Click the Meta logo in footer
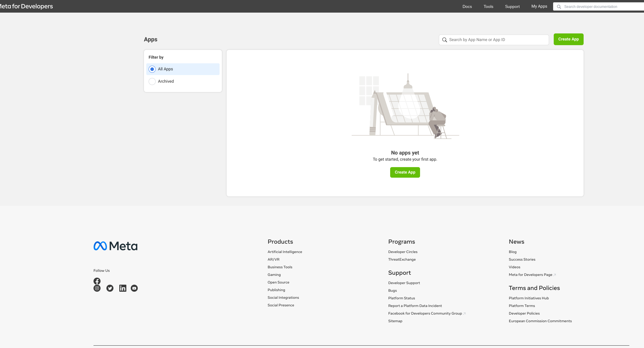The width and height of the screenshot is (644, 348). pos(115,246)
